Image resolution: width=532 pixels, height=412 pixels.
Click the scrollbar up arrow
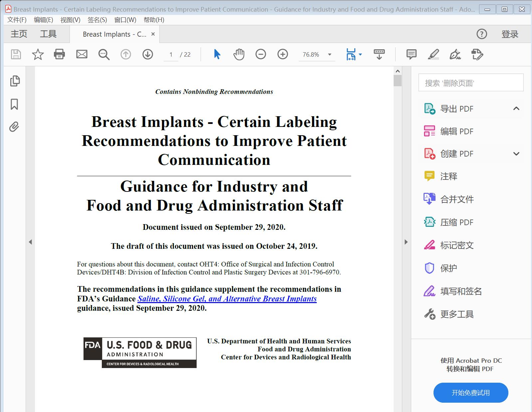398,71
